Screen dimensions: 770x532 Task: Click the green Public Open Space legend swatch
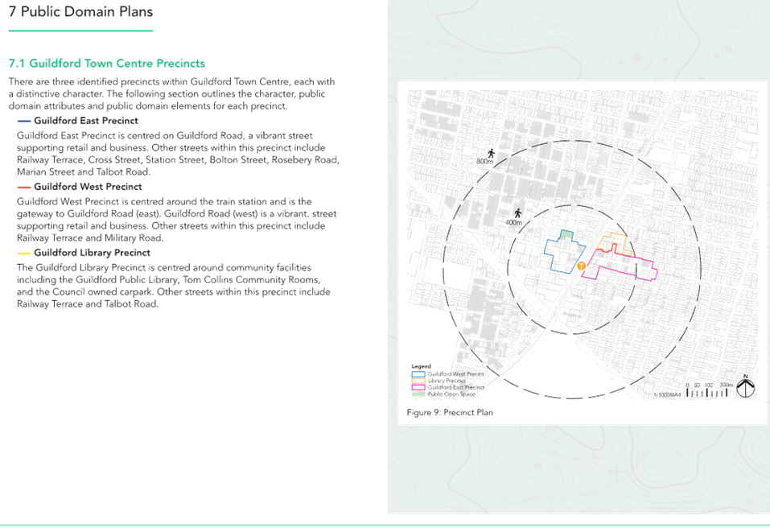(418, 394)
